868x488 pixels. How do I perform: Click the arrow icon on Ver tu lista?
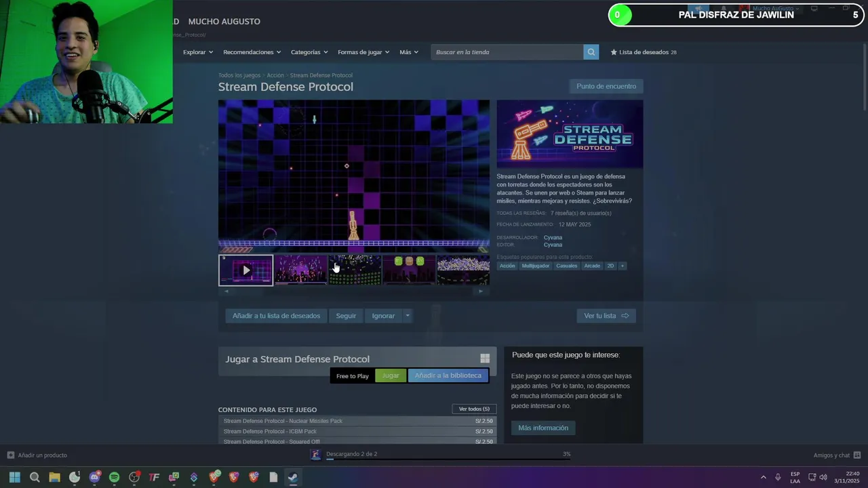point(625,316)
